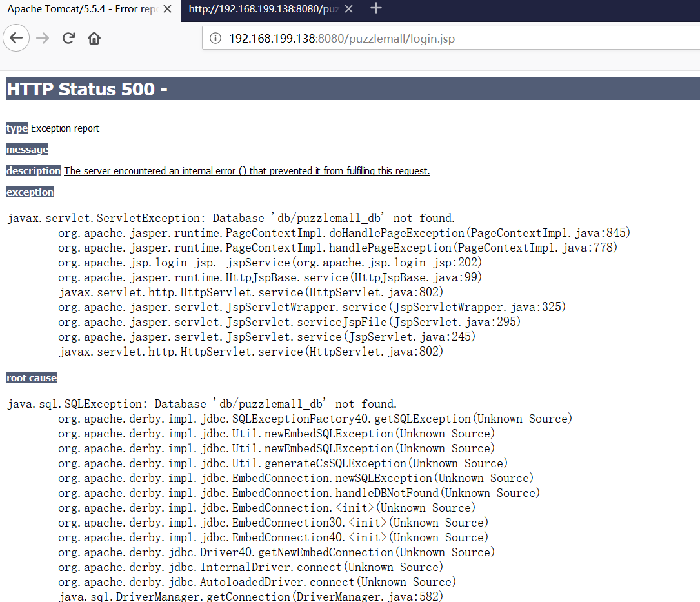This screenshot has height=602, width=700.
Task: Switch to the http://192.168.199.138:8080/puz tab
Action: pyautogui.click(x=263, y=10)
